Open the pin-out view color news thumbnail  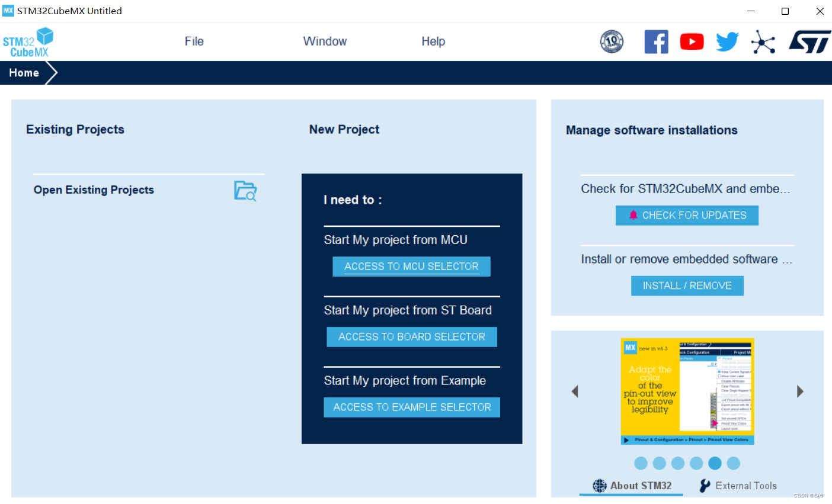click(687, 391)
